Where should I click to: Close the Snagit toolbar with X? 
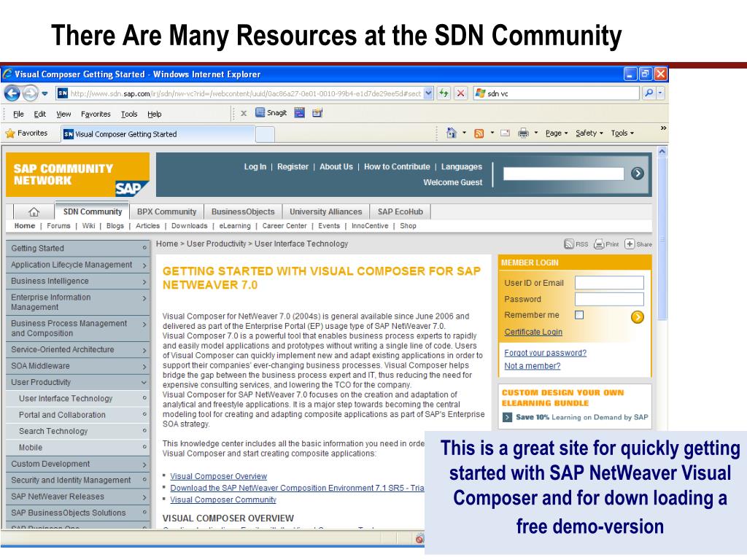(244, 113)
